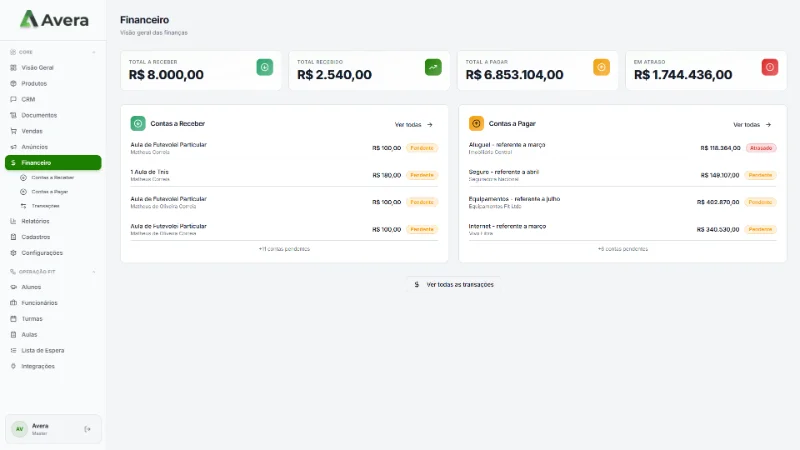Open Equipamentos - referente a julho entry
Screen dimensions: 800x450
click(622, 202)
